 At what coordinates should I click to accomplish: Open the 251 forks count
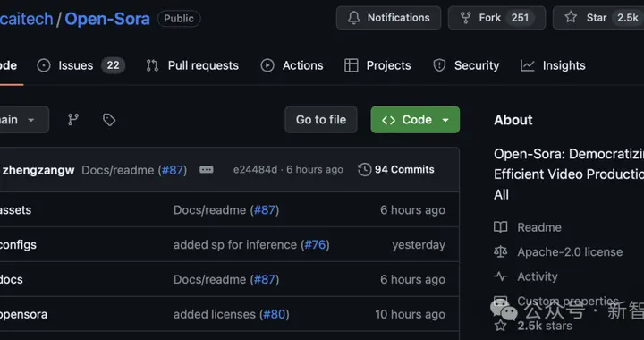coord(520,18)
